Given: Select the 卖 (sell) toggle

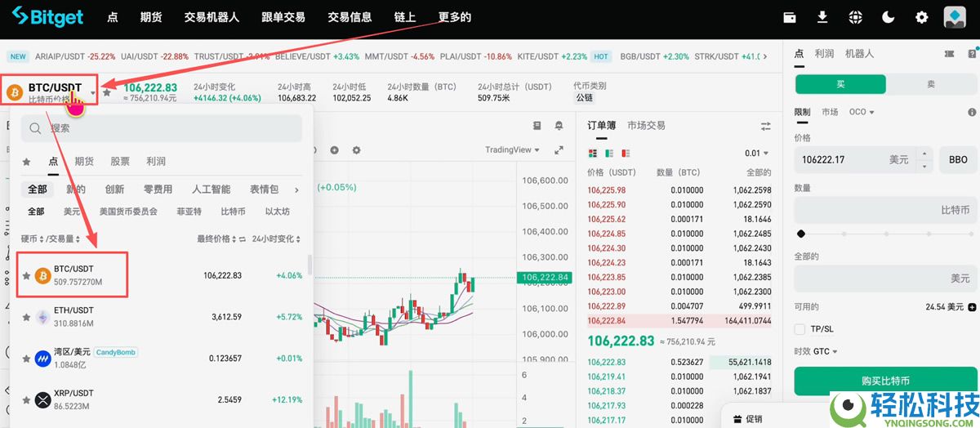Looking at the screenshot, I should point(931,84).
